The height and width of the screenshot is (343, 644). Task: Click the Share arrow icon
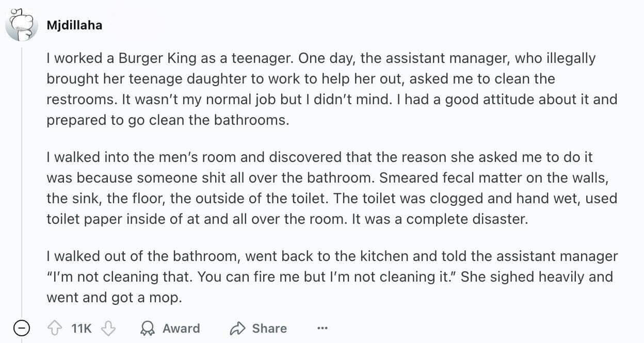point(237,328)
